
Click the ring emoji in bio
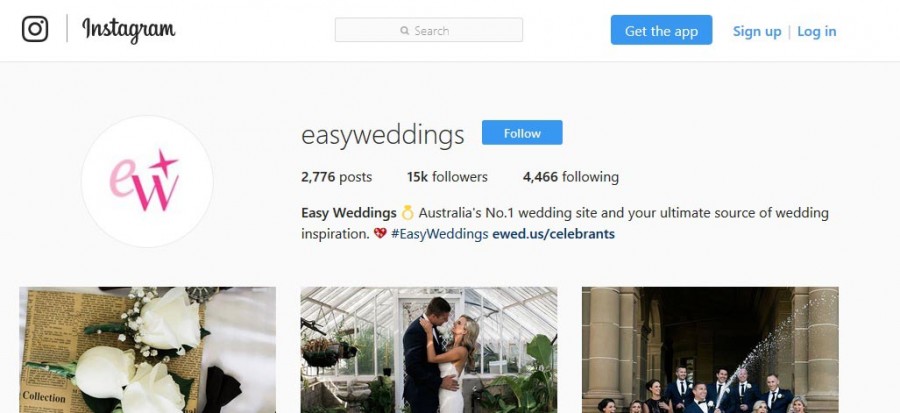click(407, 213)
